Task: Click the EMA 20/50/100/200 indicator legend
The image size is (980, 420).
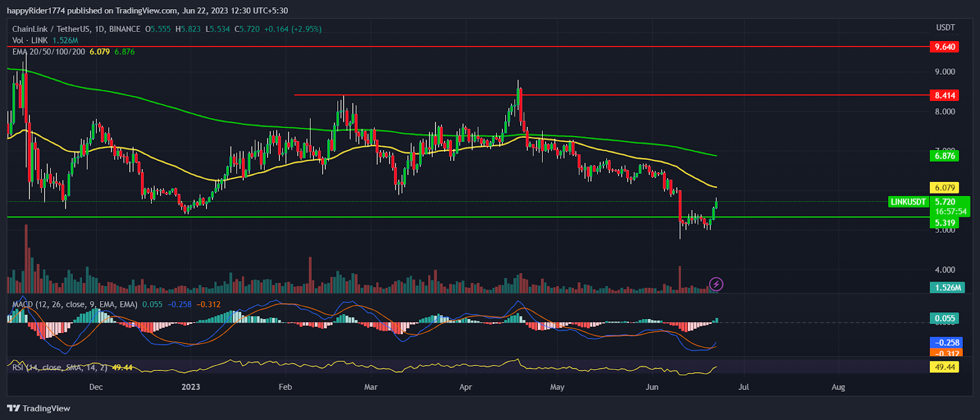Action: [x=49, y=52]
